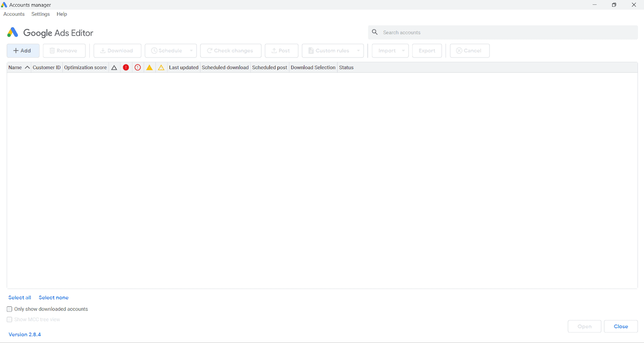The height and width of the screenshot is (343, 644).
Task: Click the Download button
Action: 118,51
